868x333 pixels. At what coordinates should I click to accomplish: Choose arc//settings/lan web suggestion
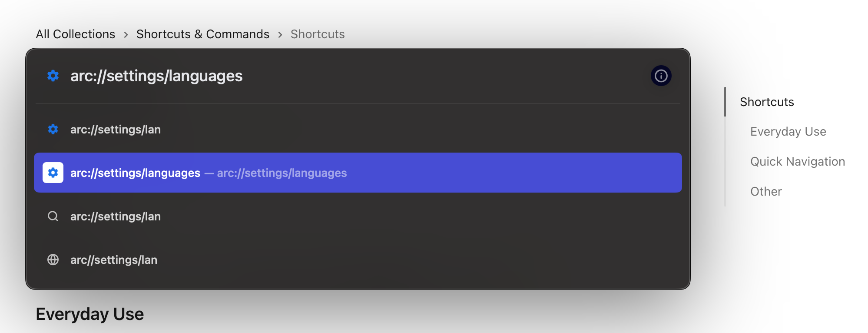pos(358,260)
